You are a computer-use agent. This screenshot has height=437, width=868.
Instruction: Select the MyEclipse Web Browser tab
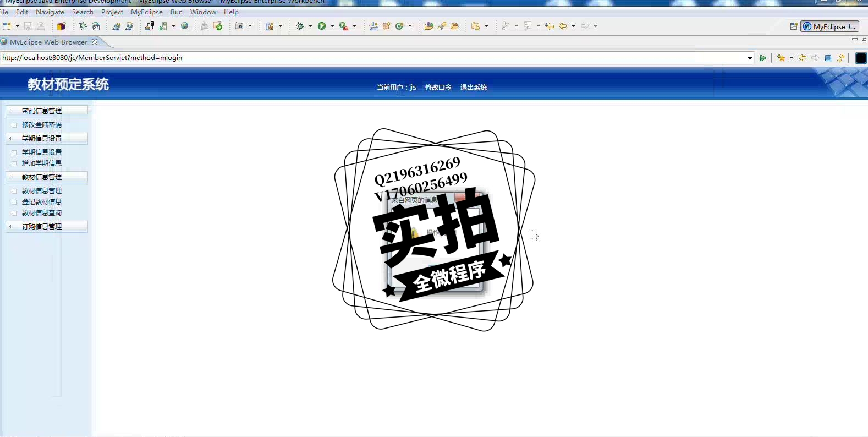pos(48,42)
